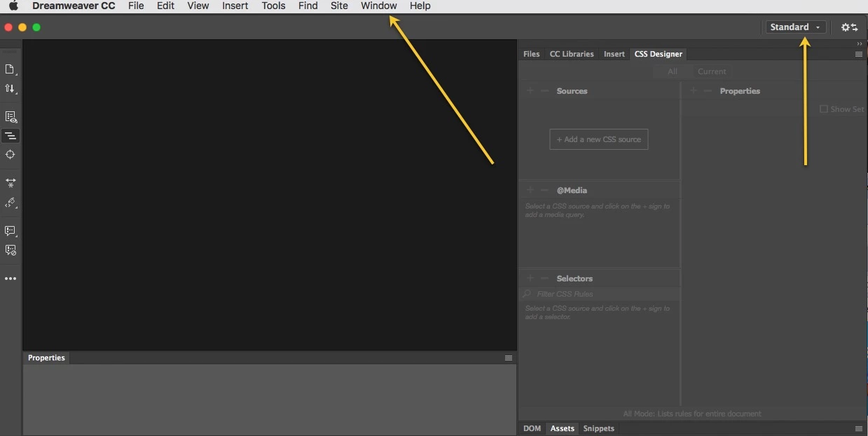Click the Live View Options icon
Image resolution: width=868 pixels, height=436 pixels.
(x=11, y=117)
